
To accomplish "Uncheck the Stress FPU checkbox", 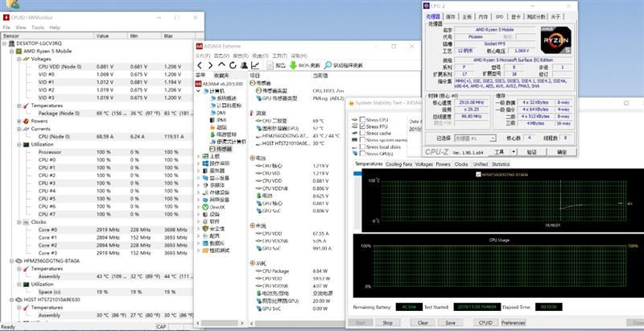I will pos(362,126).
